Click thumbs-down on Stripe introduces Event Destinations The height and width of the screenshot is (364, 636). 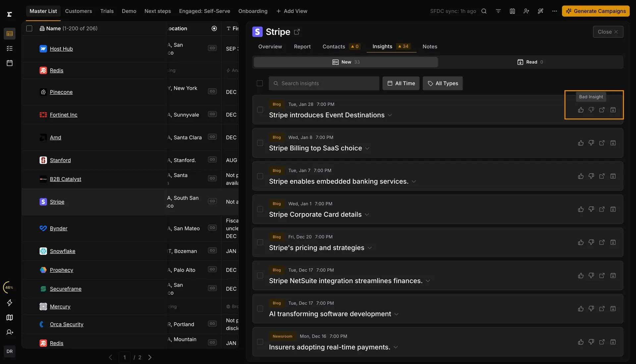[x=591, y=110]
